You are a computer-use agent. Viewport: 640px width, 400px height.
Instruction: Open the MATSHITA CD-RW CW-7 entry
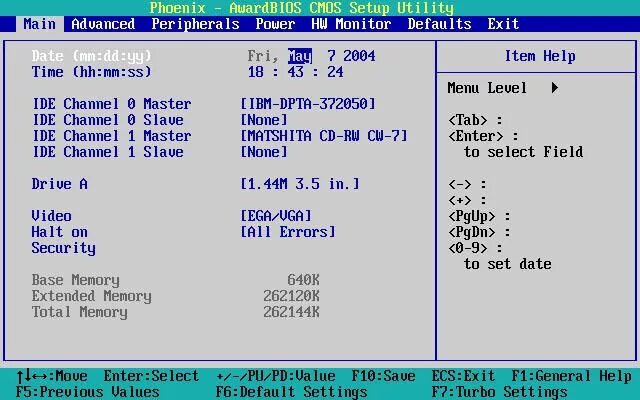click(x=324, y=136)
